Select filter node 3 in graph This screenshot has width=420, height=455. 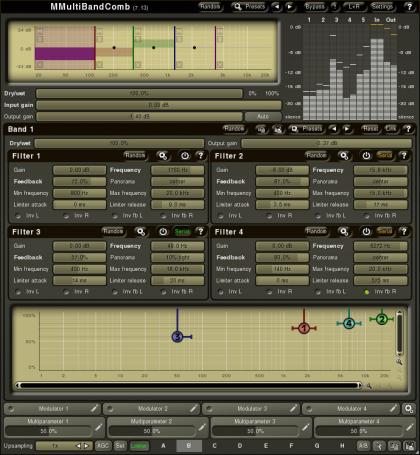click(177, 337)
